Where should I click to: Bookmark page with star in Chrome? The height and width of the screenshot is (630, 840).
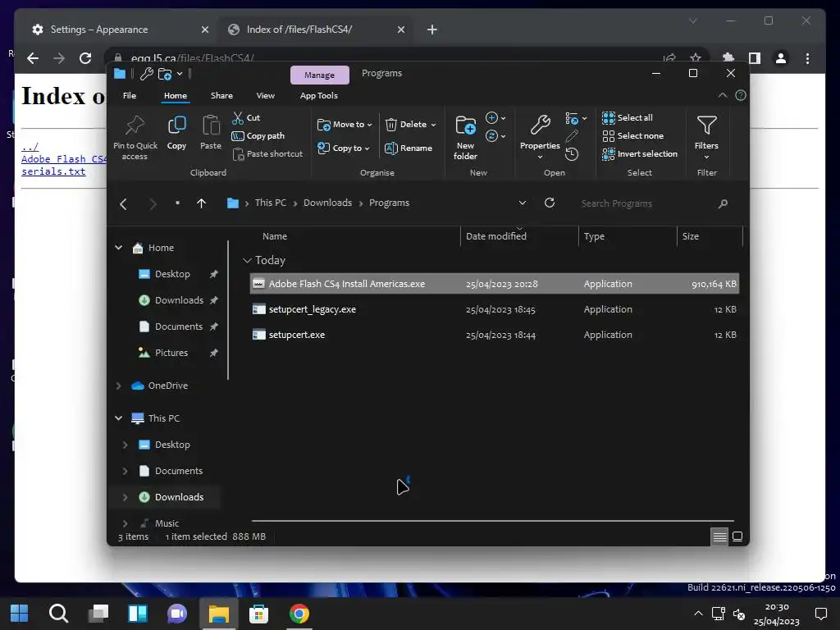coord(696,58)
